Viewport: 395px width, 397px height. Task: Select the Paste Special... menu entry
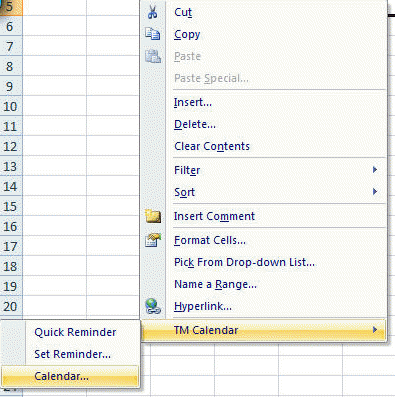coord(211,78)
